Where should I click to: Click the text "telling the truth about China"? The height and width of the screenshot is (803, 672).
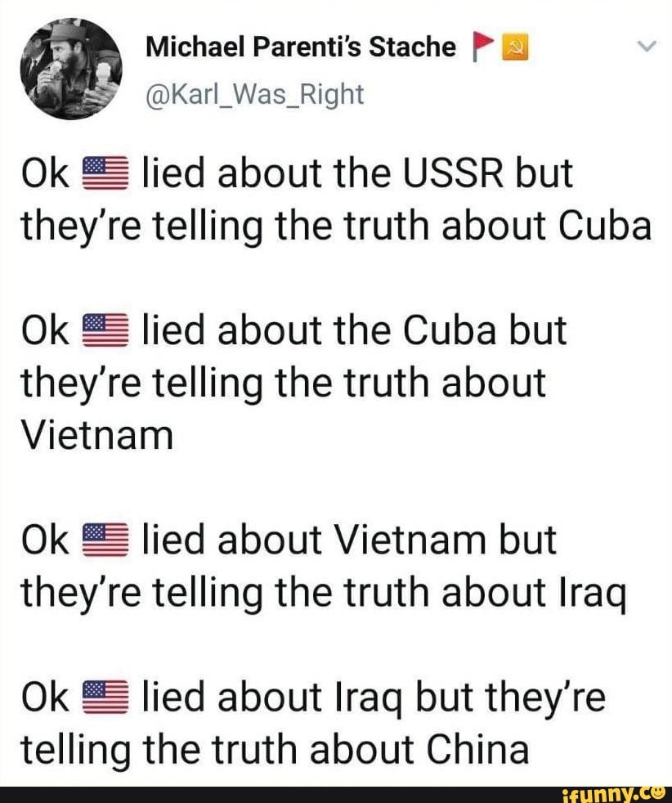point(274,748)
